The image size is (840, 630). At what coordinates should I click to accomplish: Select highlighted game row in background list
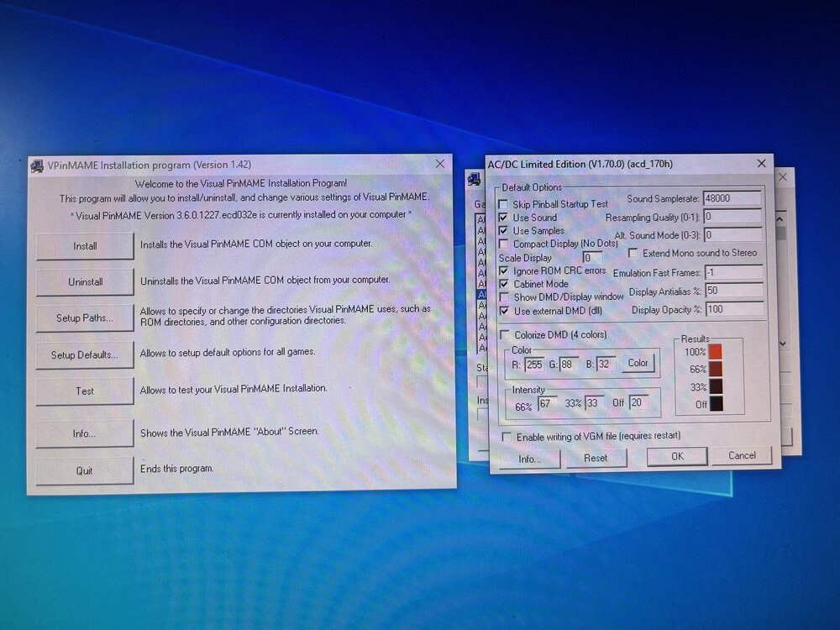pos(481,295)
